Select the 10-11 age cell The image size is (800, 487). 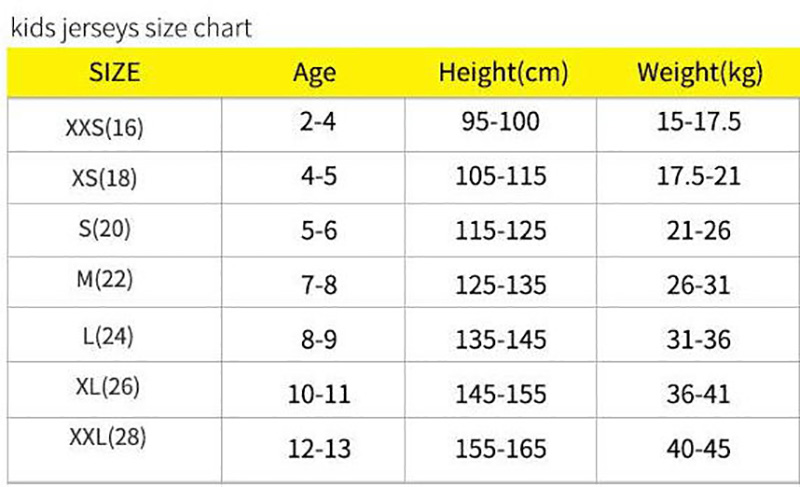pyautogui.click(x=317, y=394)
